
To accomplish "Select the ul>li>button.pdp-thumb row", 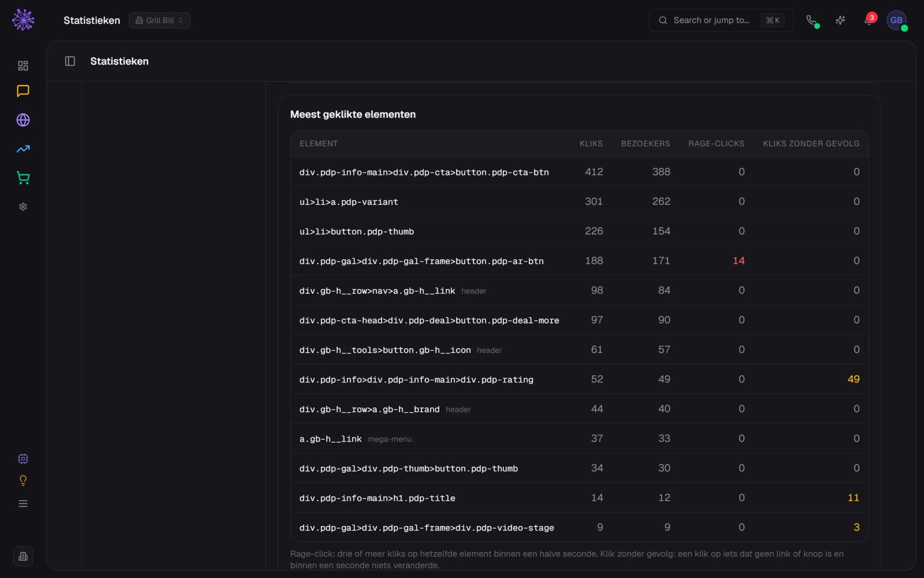I will coord(579,231).
